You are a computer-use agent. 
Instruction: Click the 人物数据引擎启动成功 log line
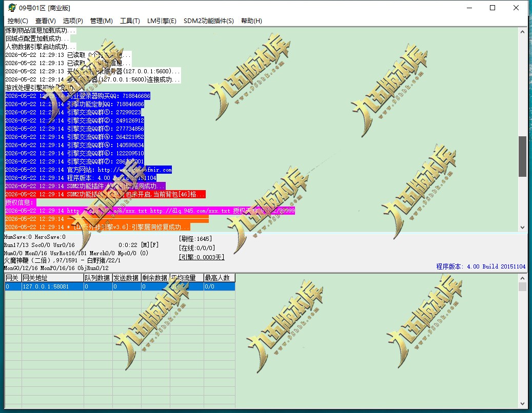pyautogui.click(x=40, y=47)
